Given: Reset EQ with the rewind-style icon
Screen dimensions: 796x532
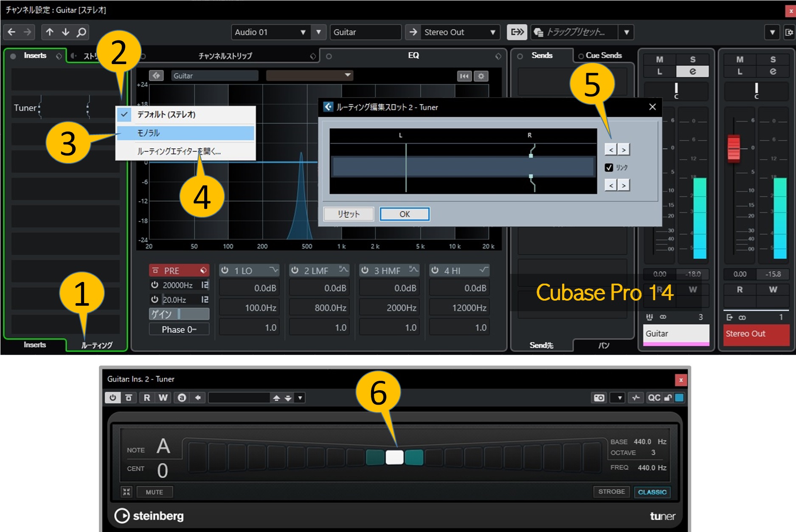Looking at the screenshot, I should [x=464, y=76].
